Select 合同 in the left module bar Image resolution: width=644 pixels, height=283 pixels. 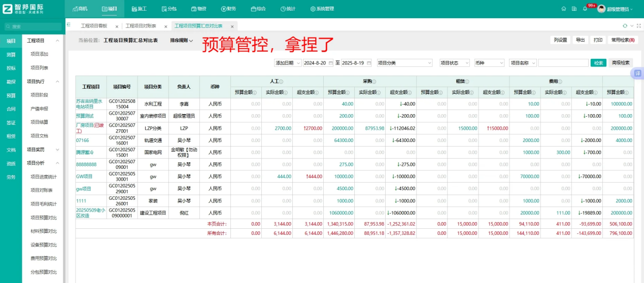(11, 109)
